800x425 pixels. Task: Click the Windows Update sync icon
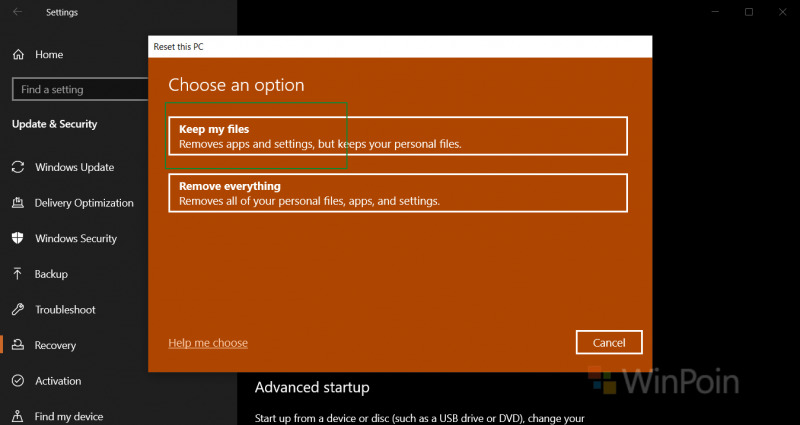18,167
